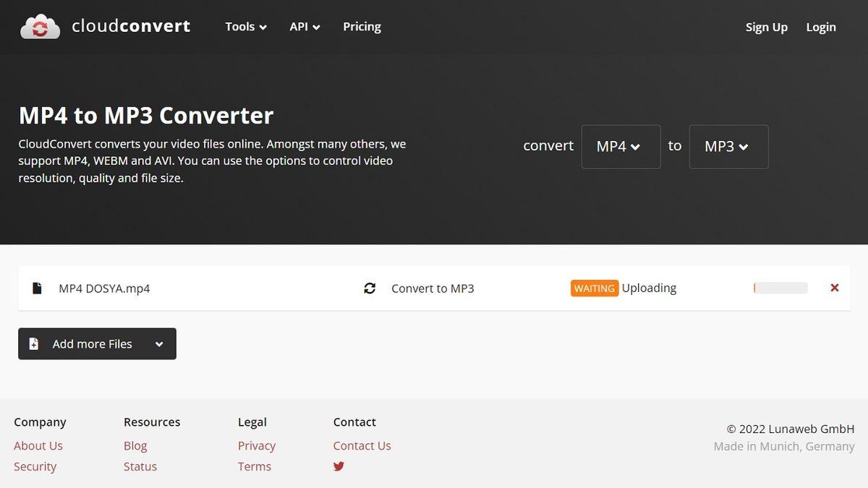This screenshot has height=488, width=868.
Task: Open the API menu
Action: [305, 27]
